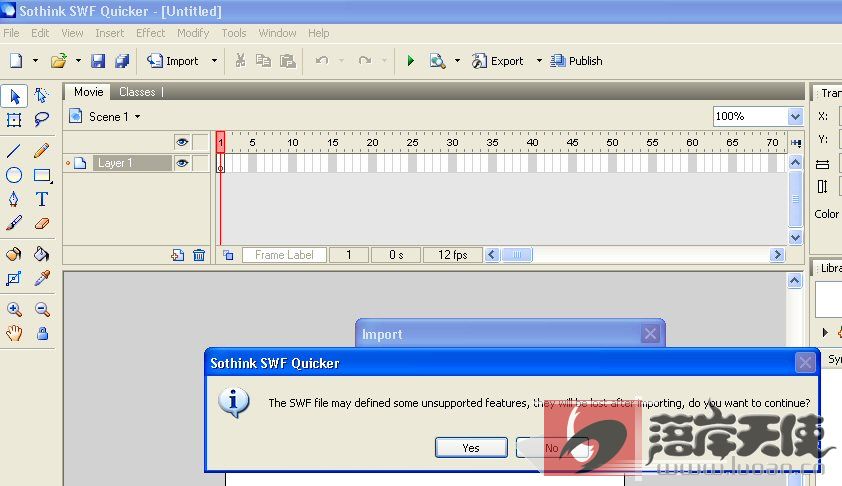Toggle the lock all layers header box

[x=200, y=142]
